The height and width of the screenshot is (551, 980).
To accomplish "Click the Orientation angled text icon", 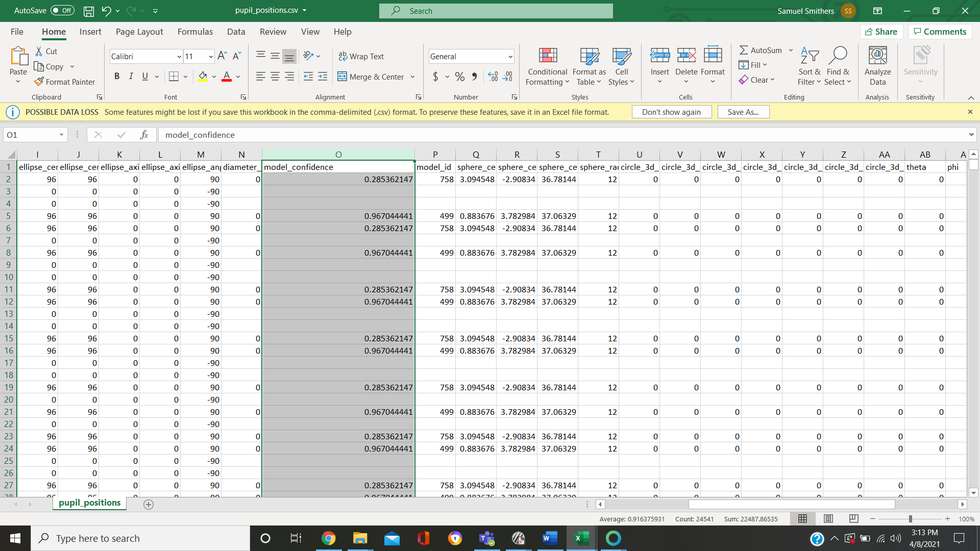I will click(308, 56).
